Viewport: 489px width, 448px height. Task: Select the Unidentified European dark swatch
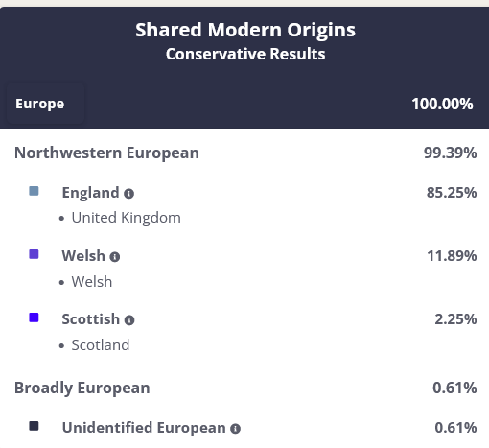click(x=34, y=426)
